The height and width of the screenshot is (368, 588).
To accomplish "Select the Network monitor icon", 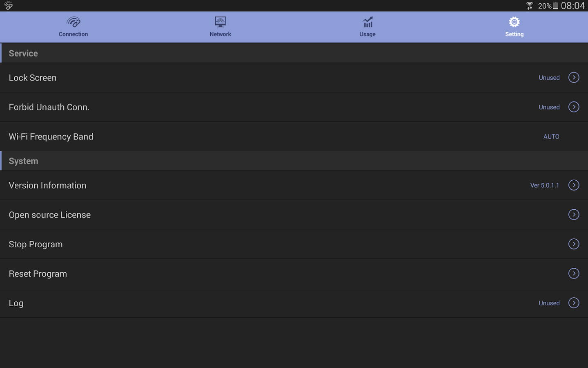I will 220,21.
